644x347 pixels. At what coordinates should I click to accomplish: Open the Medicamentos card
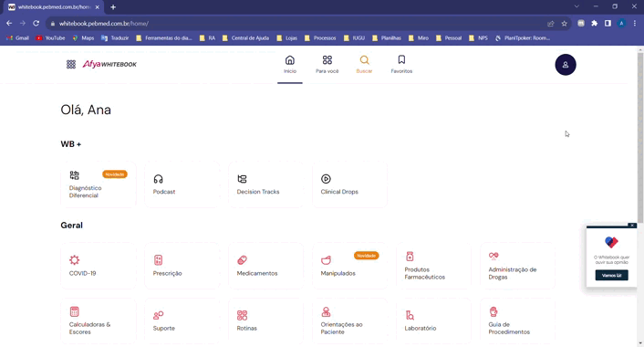coord(266,266)
